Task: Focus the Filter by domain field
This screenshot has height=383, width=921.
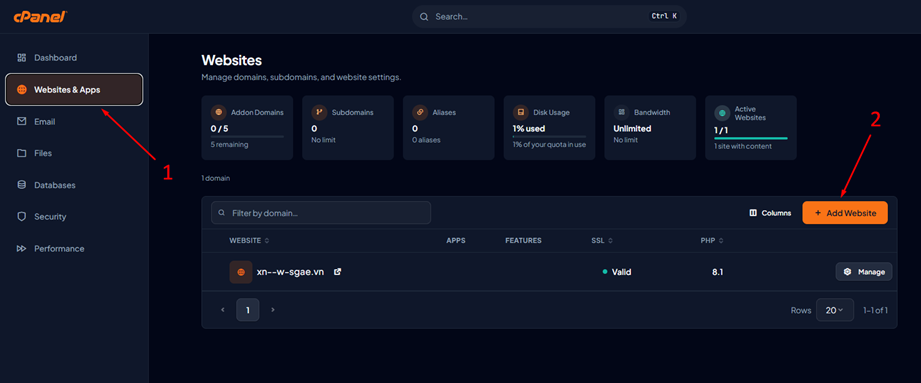Action: click(x=321, y=213)
